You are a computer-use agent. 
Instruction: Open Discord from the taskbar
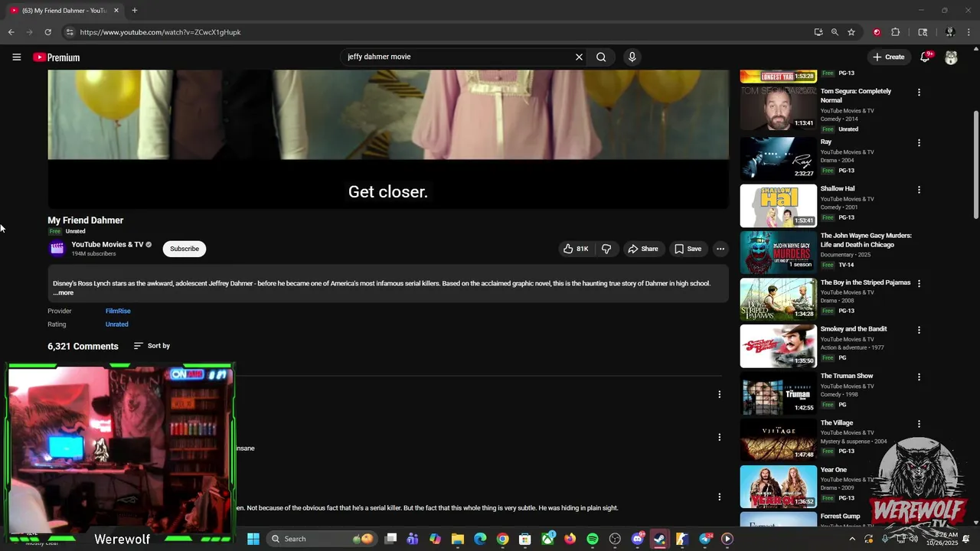(x=638, y=539)
